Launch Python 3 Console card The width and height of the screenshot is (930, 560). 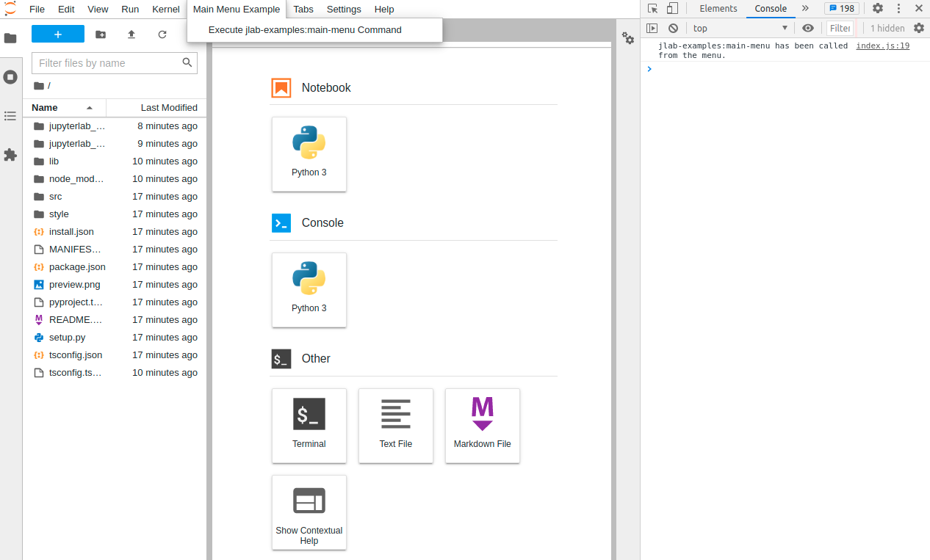309,290
